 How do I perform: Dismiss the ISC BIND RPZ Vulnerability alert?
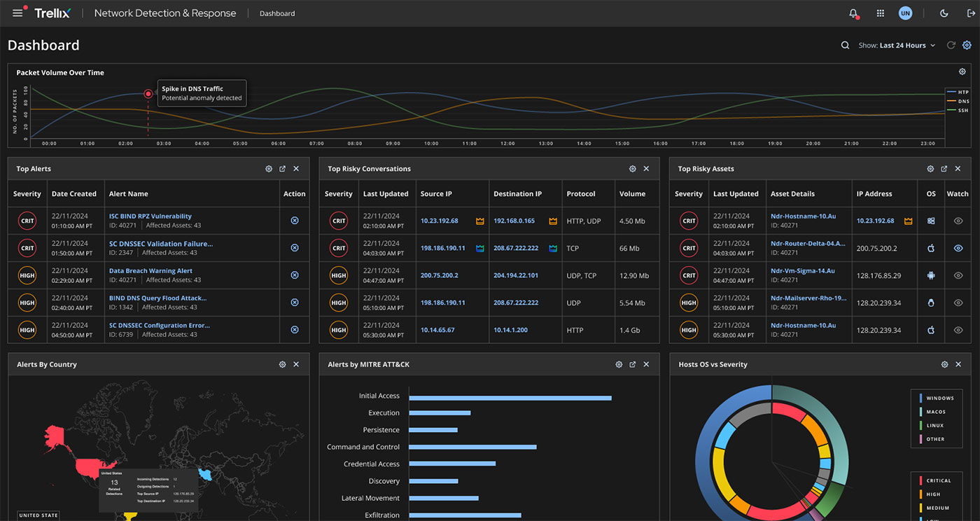click(x=294, y=221)
